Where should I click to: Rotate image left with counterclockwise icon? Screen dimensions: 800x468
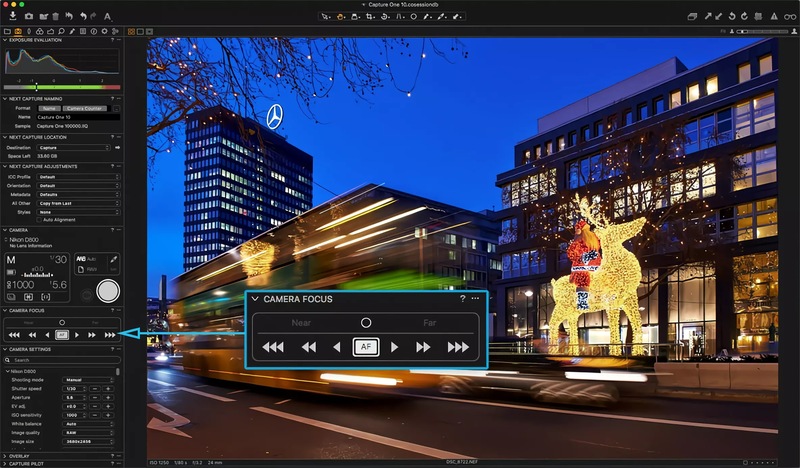point(732,16)
